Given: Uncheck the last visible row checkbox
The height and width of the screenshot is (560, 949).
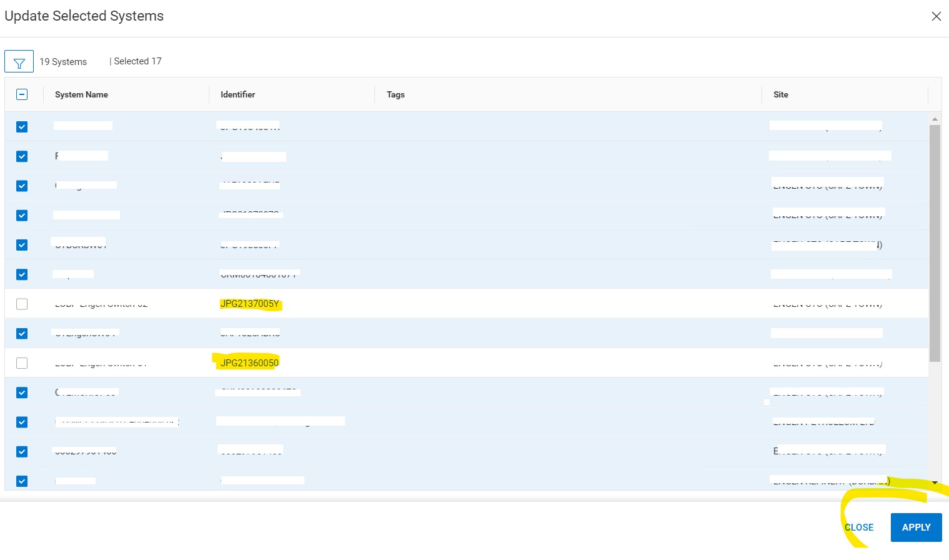Looking at the screenshot, I should (22, 481).
